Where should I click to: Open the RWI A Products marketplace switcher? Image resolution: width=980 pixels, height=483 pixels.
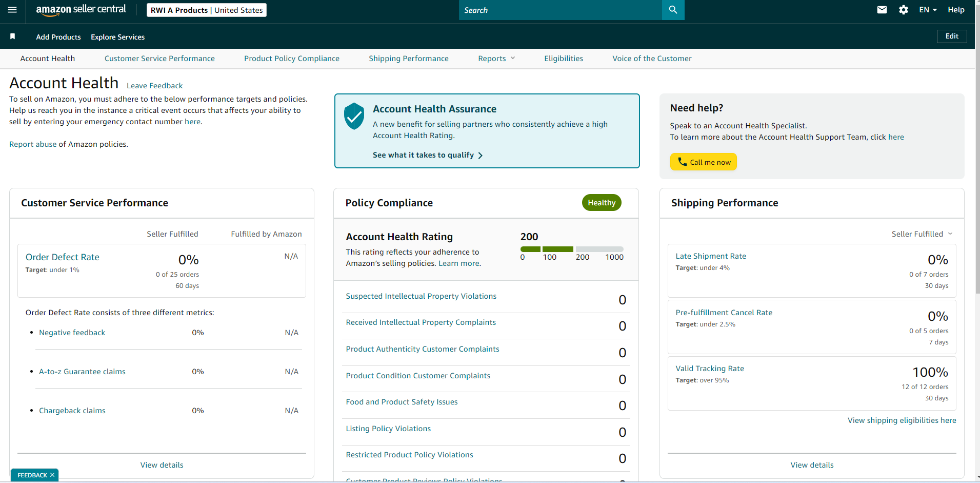click(207, 10)
